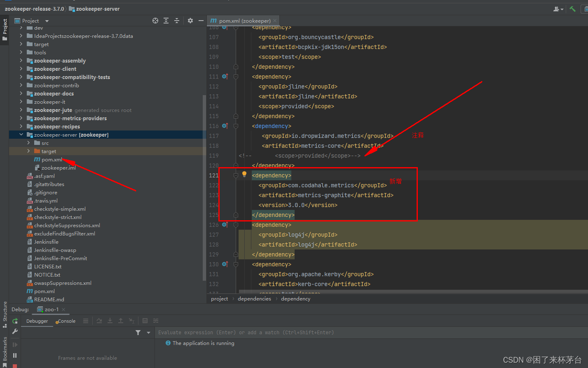
Task: Click the Step Out icon
Action: tap(121, 321)
